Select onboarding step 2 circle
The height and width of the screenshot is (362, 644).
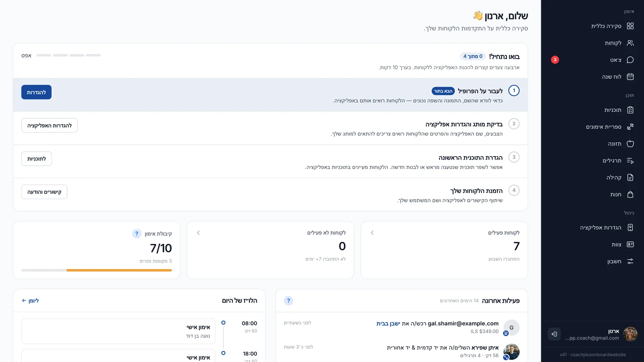point(514,124)
